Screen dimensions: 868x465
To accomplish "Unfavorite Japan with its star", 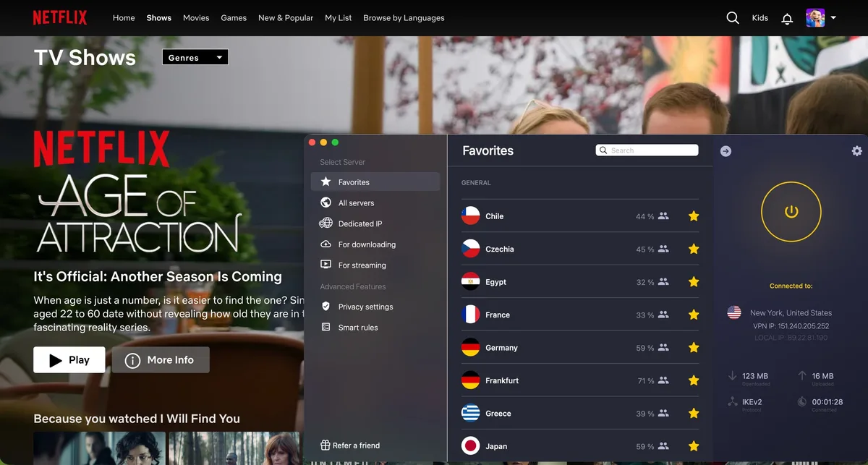I will click(x=694, y=446).
